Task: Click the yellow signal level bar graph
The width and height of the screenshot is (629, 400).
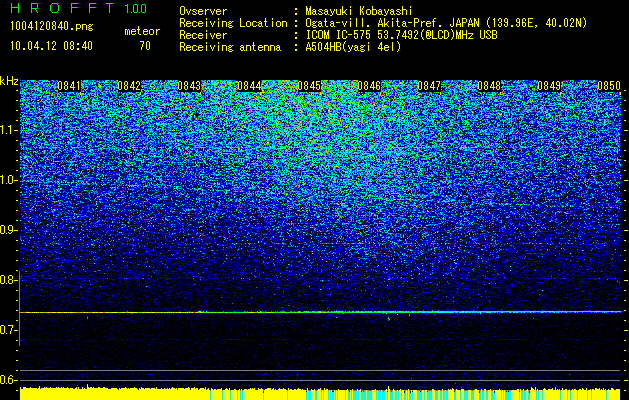Action: (321, 393)
